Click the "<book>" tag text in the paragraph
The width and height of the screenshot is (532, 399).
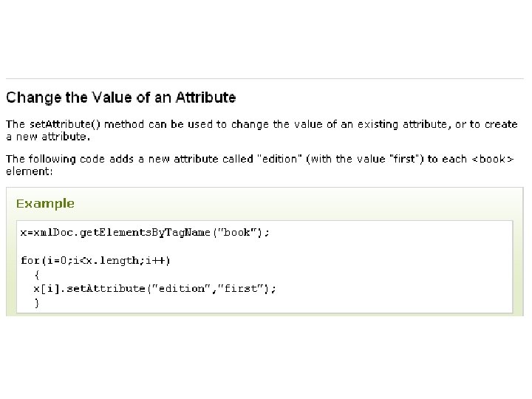pyautogui.click(x=493, y=159)
